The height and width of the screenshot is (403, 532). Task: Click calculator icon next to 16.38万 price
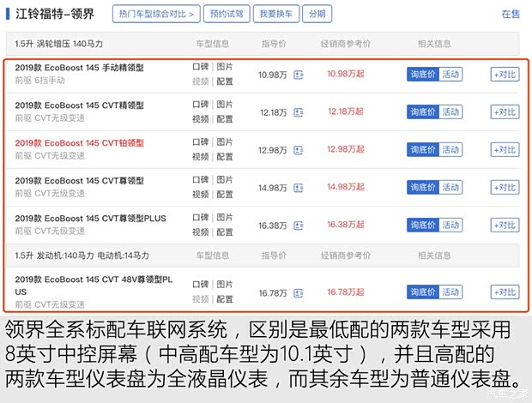(x=299, y=226)
